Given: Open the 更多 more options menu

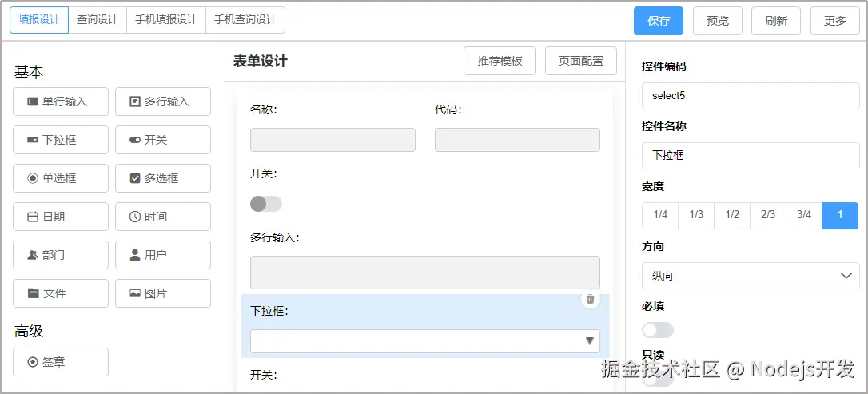Looking at the screenshot, I should coord(834,21).
